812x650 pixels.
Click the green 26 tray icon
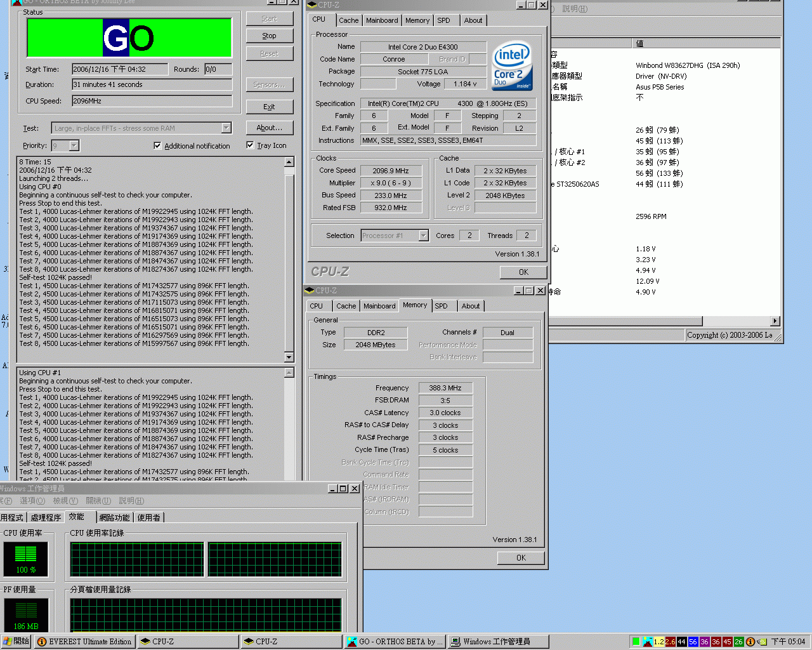(x=738, y=642)
